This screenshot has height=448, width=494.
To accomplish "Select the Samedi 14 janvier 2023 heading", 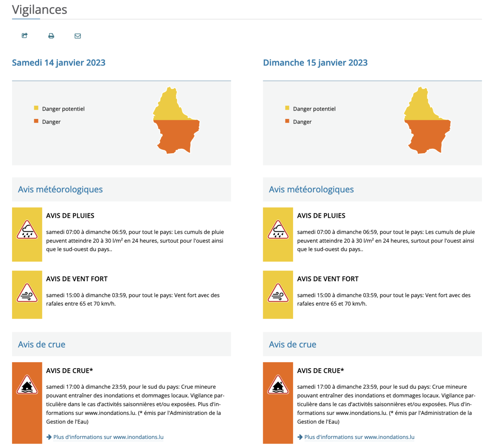I will [x=59, y=63].
